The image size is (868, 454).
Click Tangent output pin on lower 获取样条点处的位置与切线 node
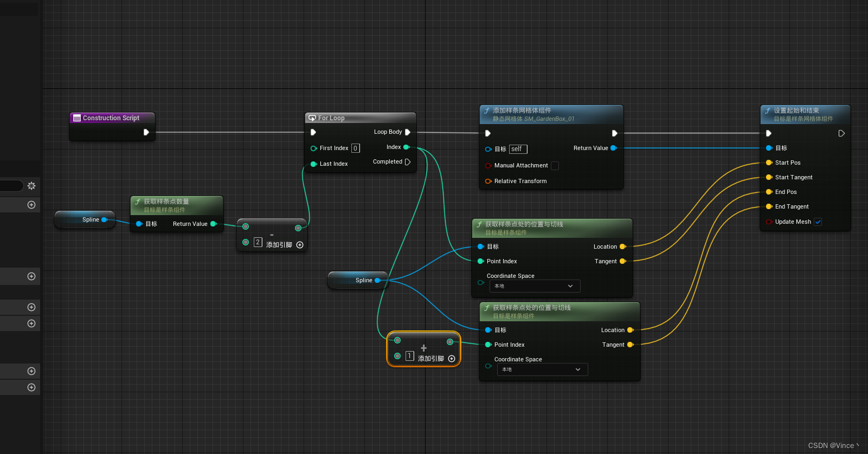pos(631,345)
